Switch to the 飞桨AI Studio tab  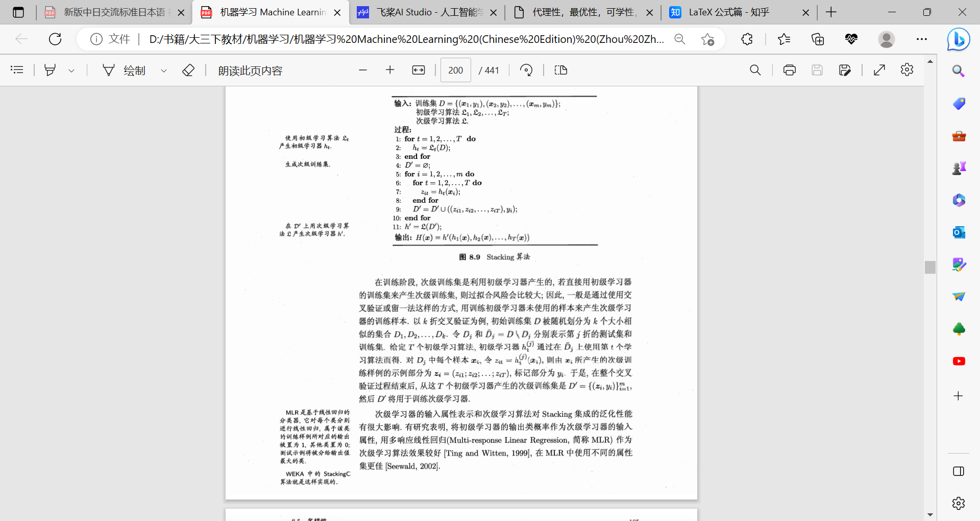point(426,12)
